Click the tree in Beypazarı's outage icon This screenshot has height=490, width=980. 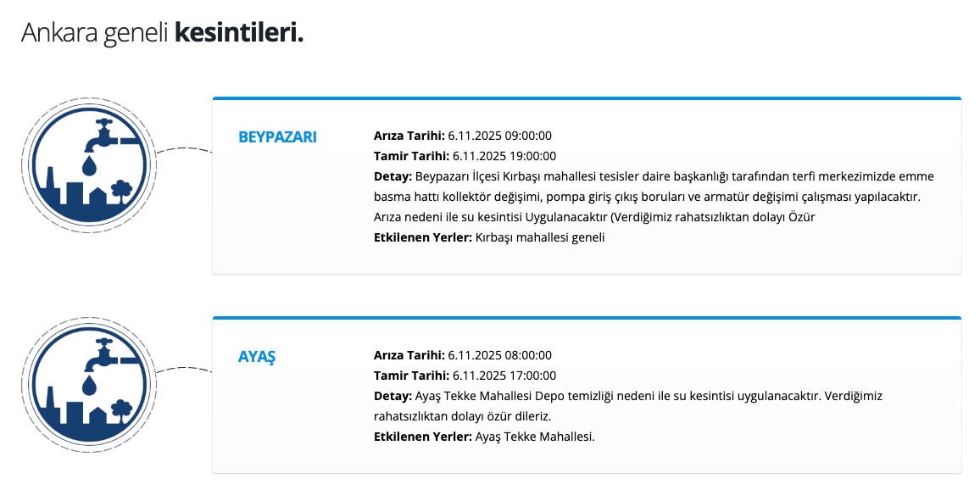point(121,188)
